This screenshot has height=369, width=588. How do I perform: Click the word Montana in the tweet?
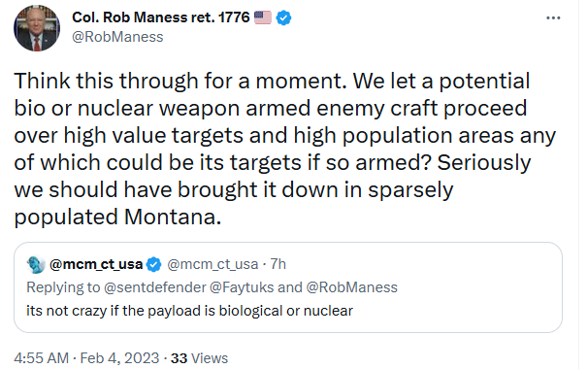coord(172,217)
